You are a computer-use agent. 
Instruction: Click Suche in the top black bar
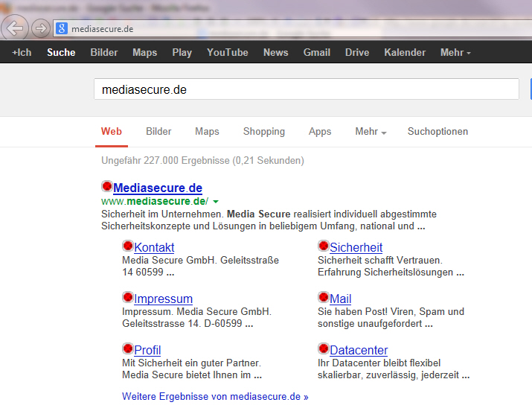pos(61,53)
